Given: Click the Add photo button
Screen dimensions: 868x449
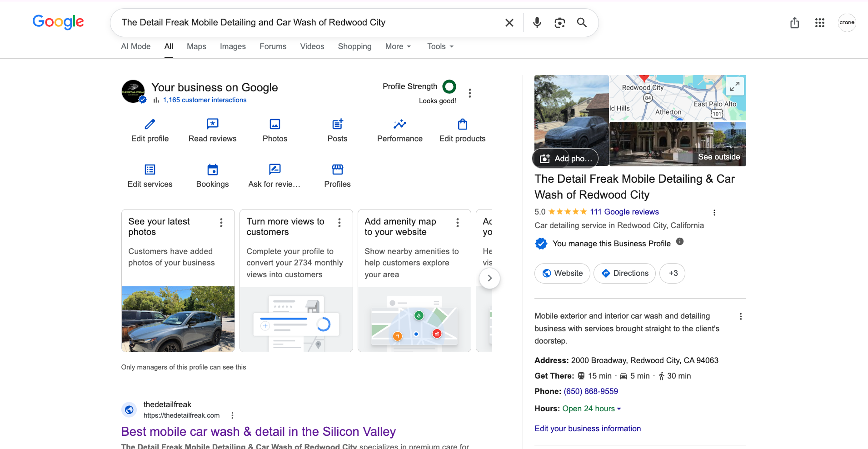Looking at the screenshot, I should pos(565,158).
